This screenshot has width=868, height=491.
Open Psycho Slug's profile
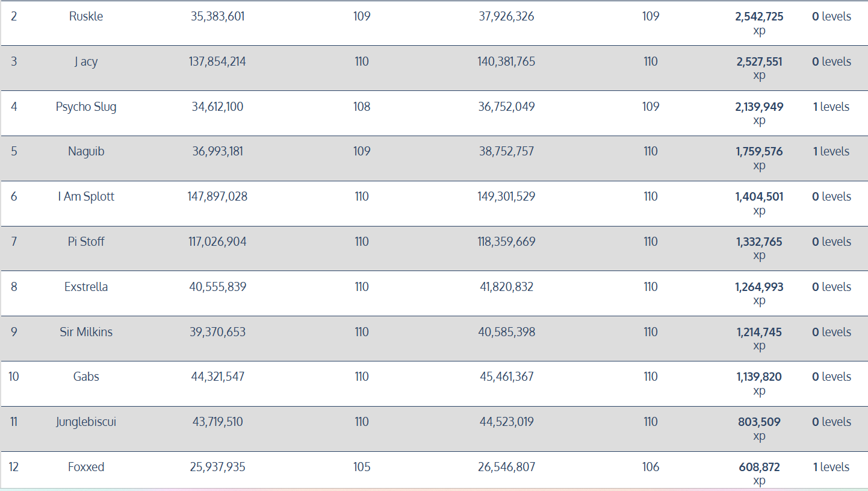click(x=86, y=107)
